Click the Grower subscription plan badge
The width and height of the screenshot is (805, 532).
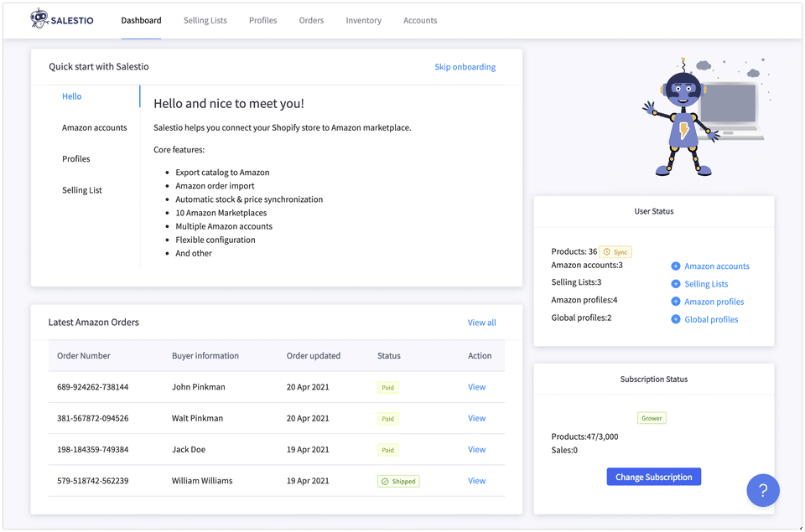[652, 418]
